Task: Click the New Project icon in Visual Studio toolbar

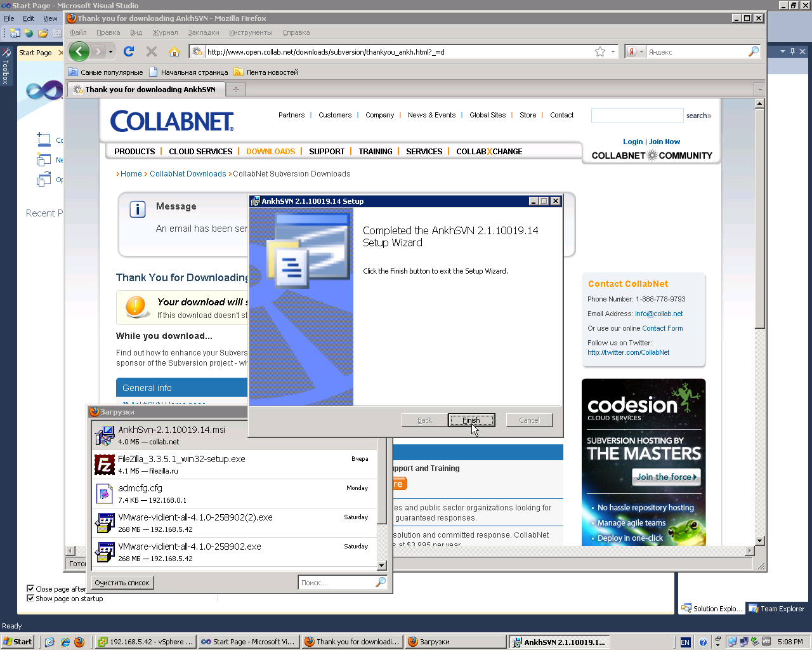Action: (15, 32)
